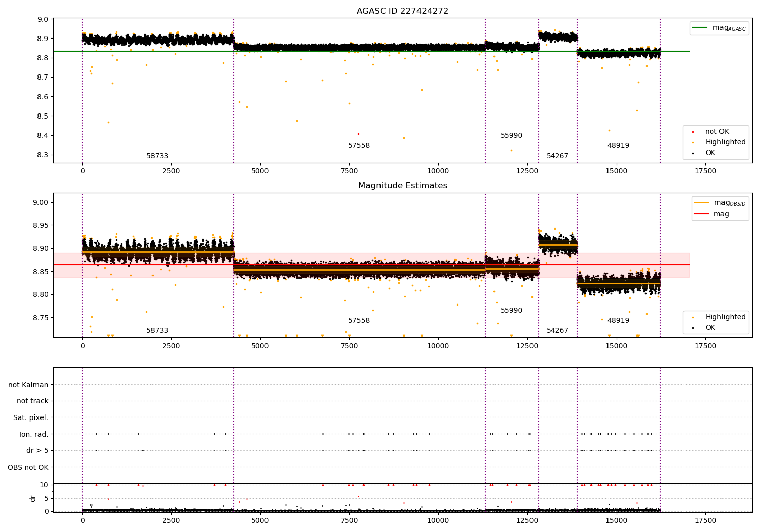The height and width of the screenshot is (532, 760).
Task: Click y-axis tick 8.3 in top plot
Action: pos(43,155)
